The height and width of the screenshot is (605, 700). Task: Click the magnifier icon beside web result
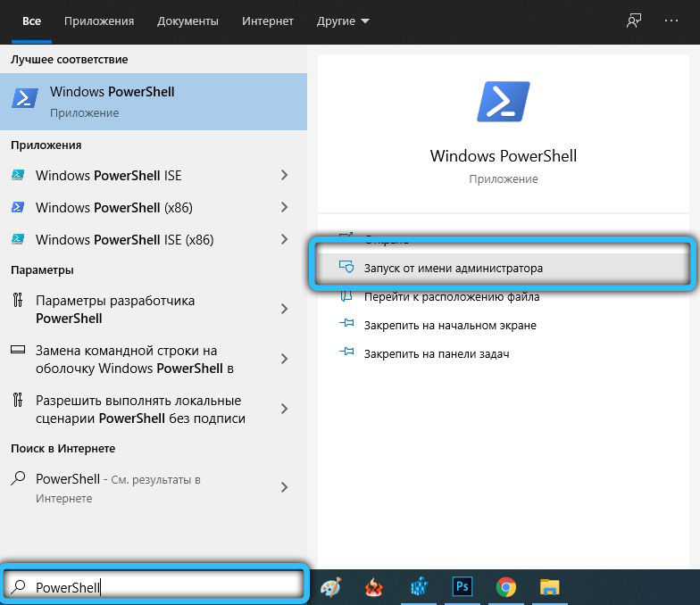(18, 478)
